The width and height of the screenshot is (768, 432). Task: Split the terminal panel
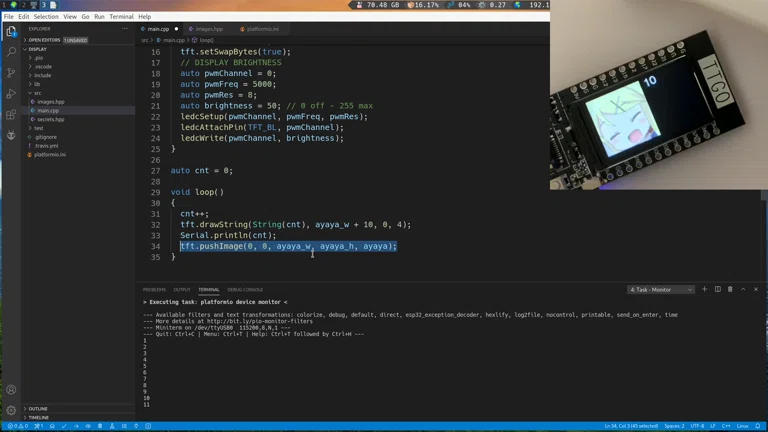pyautogui.click(x=718, y=289)
